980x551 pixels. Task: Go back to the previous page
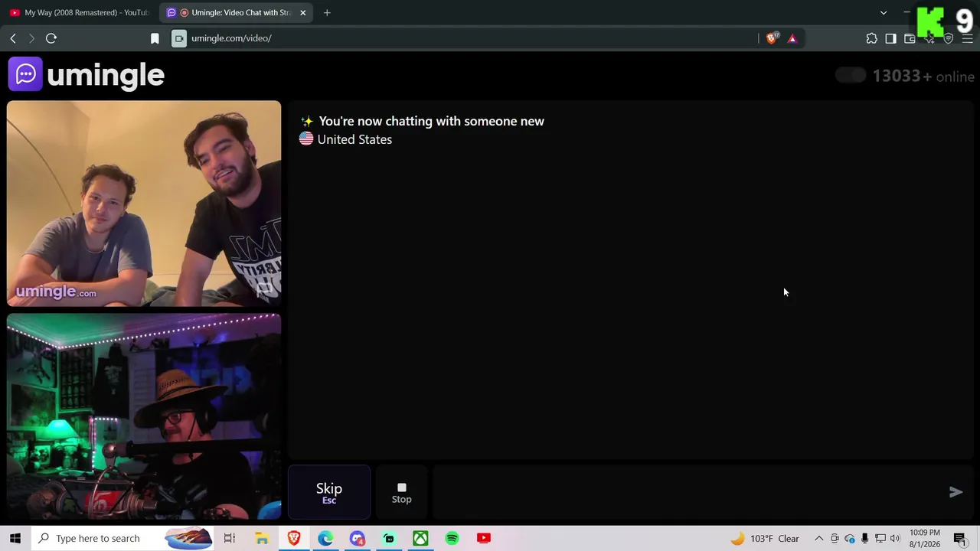[x=13, y=38]
